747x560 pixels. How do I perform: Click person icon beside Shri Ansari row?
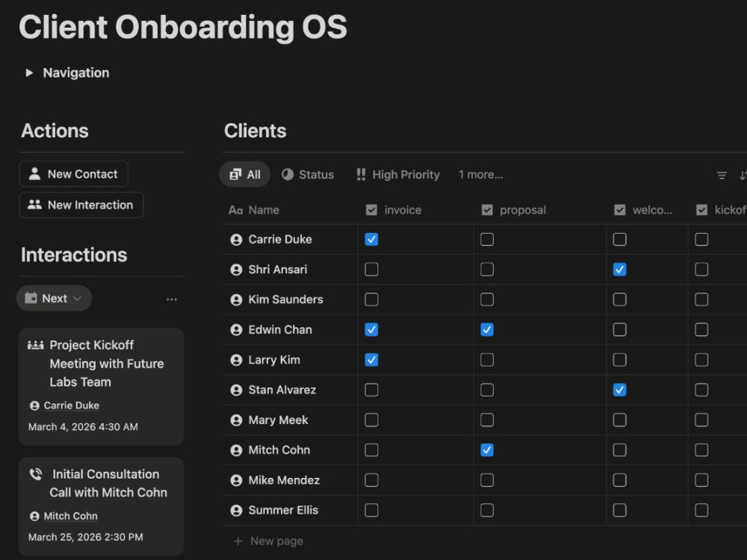pos(236,270)
